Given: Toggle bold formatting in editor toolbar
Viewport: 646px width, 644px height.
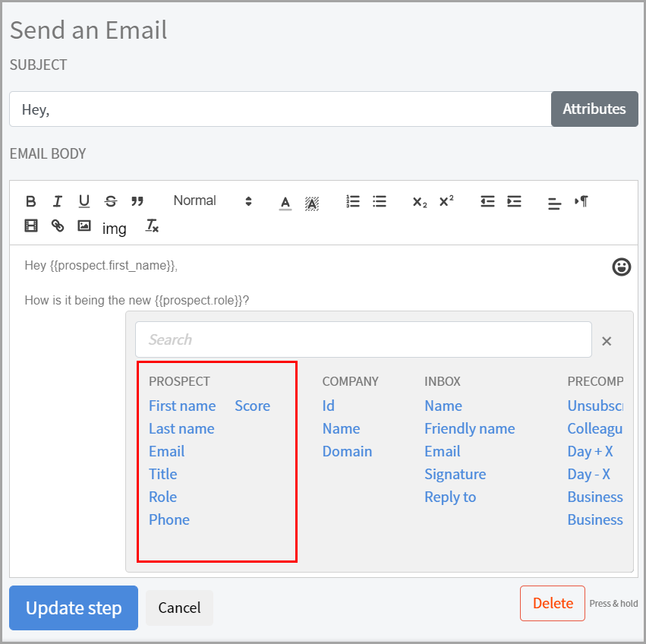Looking at the screenshot, I should tap(31, 201).
